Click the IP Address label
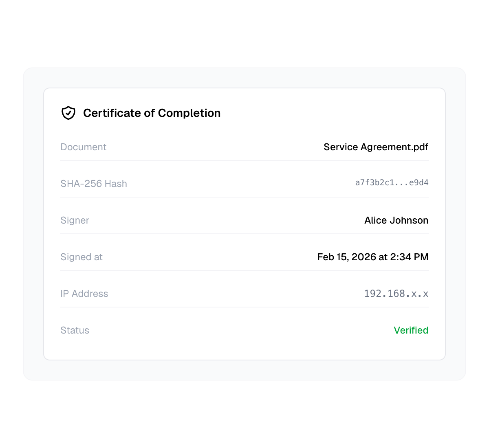This screenshot has width=489, height=448. [x=84, y=294]
